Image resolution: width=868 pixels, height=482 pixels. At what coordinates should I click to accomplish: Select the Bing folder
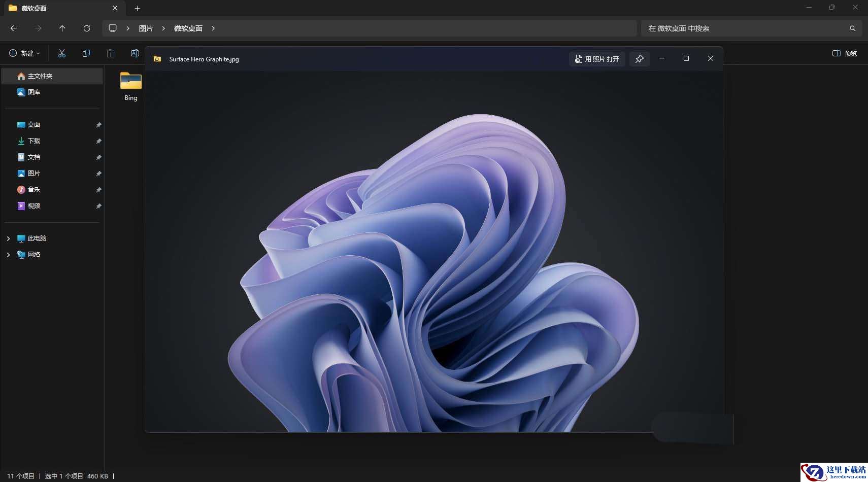point(131,87)
